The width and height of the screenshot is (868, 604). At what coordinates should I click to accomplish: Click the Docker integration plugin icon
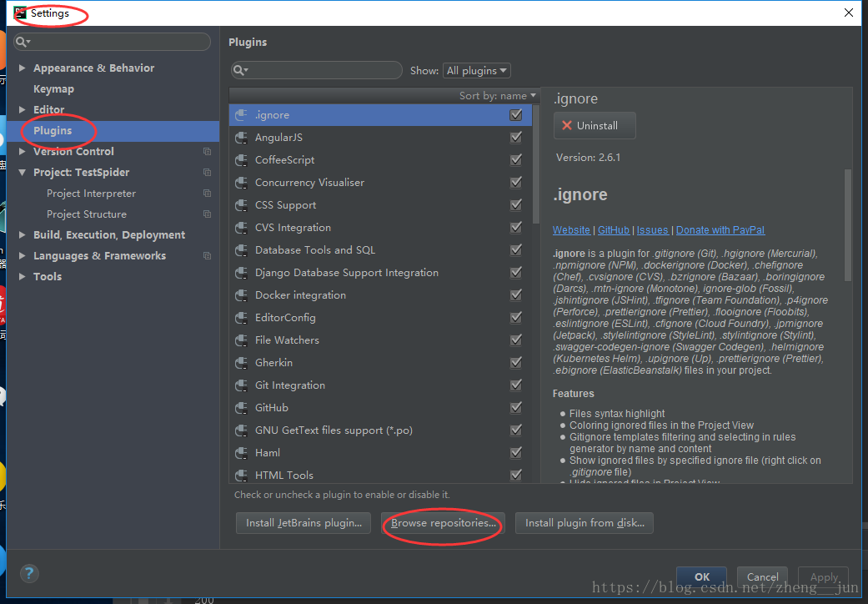tap(241, 295)
